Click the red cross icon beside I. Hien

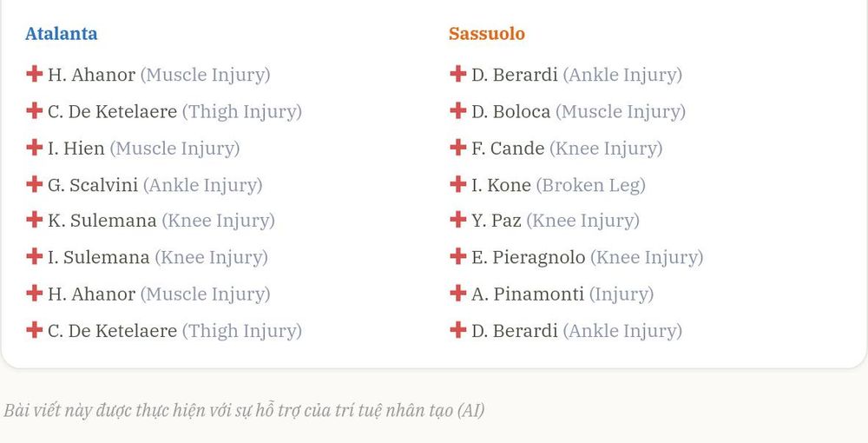35,148
